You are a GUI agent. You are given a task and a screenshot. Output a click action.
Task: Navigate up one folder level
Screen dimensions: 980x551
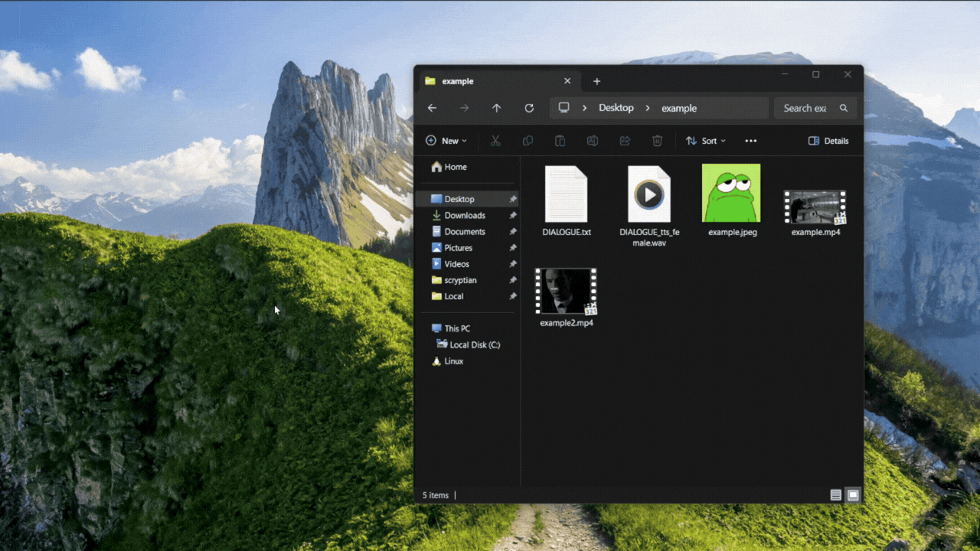pos(496,108)
